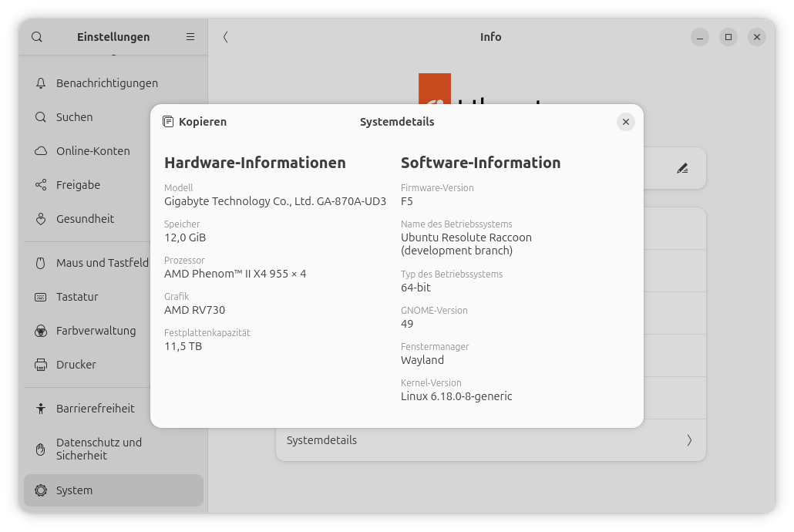The height and width of the screenshot is (532, 794).
Task: Click the share icon for Freigabe
Action: [41, 185]
